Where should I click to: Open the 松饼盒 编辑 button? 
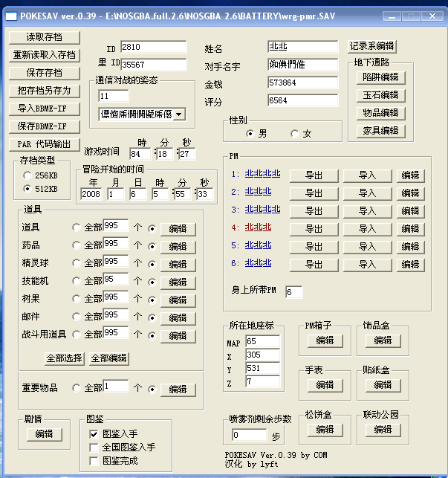325,430
